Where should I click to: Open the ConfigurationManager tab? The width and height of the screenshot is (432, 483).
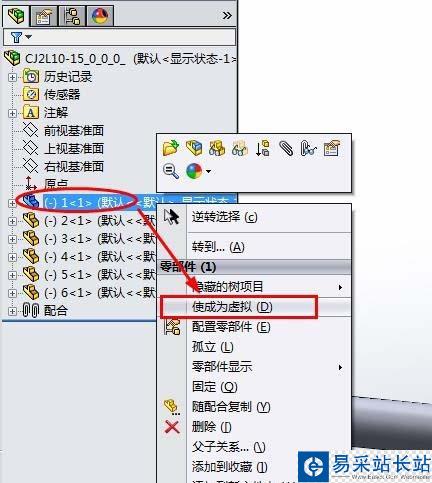tap(72, 16)
